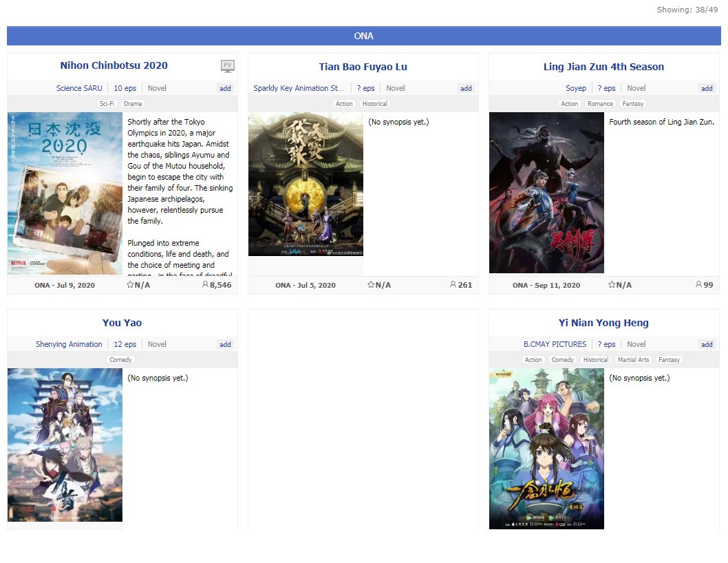Select the Martial Arts genre tag
This screenshot has height=563, width=728.
click(x=633, y=359)
